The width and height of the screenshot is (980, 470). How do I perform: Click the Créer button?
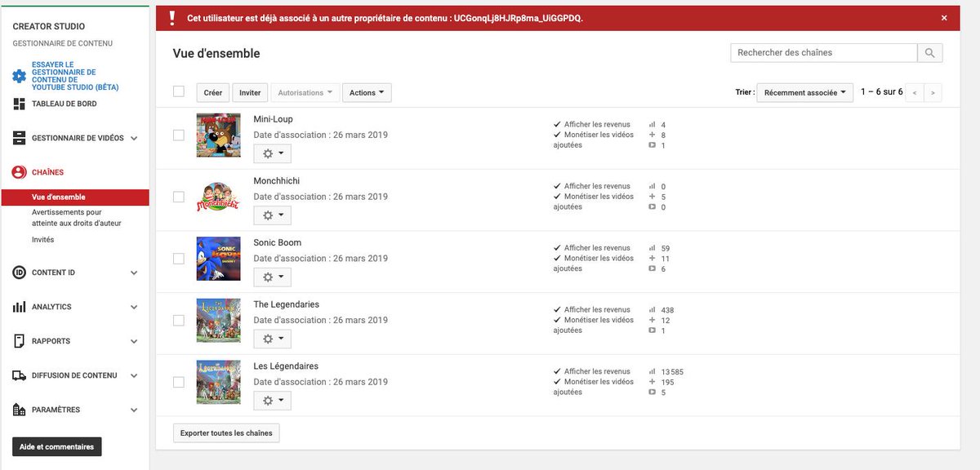[213, 93]
